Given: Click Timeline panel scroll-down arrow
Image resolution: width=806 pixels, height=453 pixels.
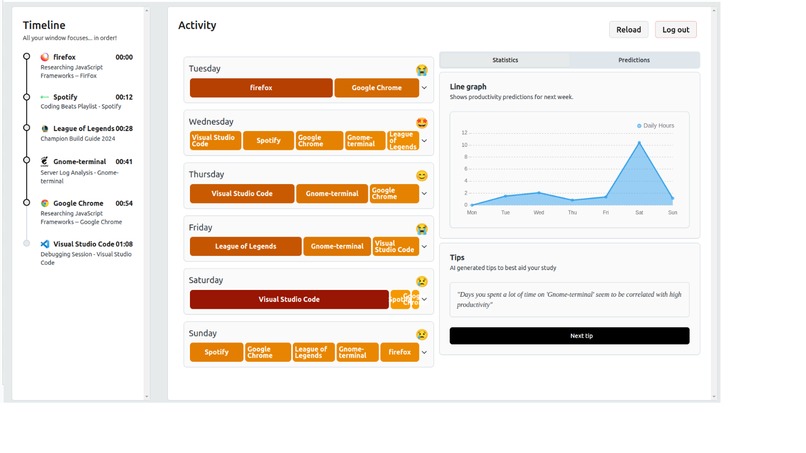Looking at the screenshot, I should tap(146, 396).
